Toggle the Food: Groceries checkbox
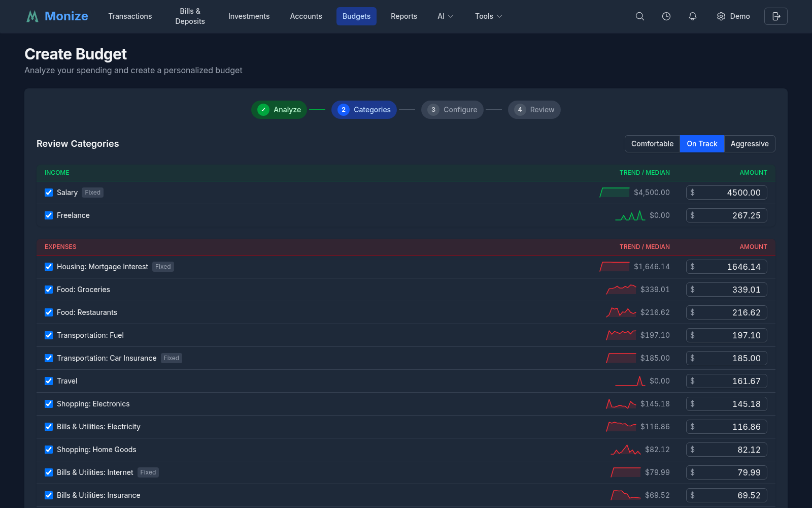This screenshot has height=508, width=812. point(49,290)
